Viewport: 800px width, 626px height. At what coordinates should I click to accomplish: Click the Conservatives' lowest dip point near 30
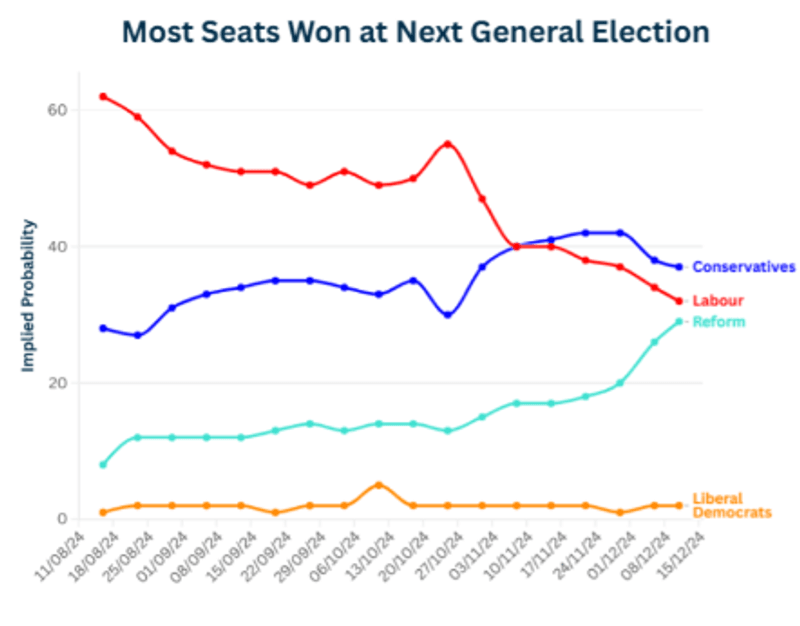(447, 315)
